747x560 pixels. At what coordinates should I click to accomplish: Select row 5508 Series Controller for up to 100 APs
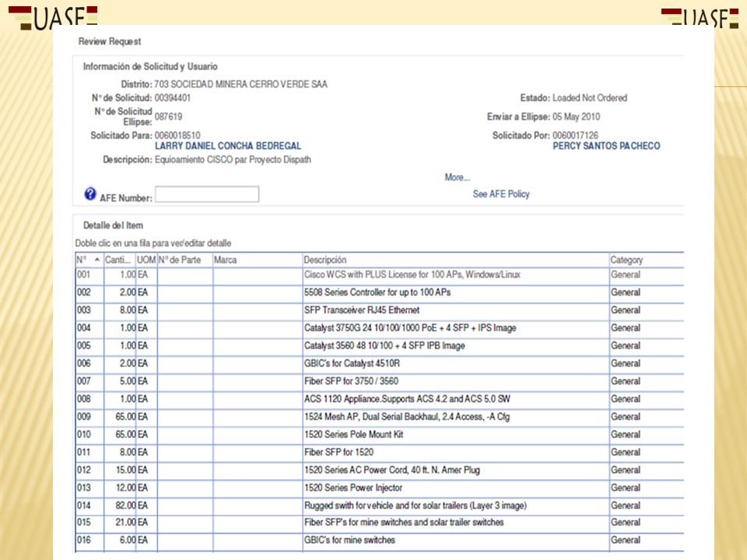(x=380, y=292)
